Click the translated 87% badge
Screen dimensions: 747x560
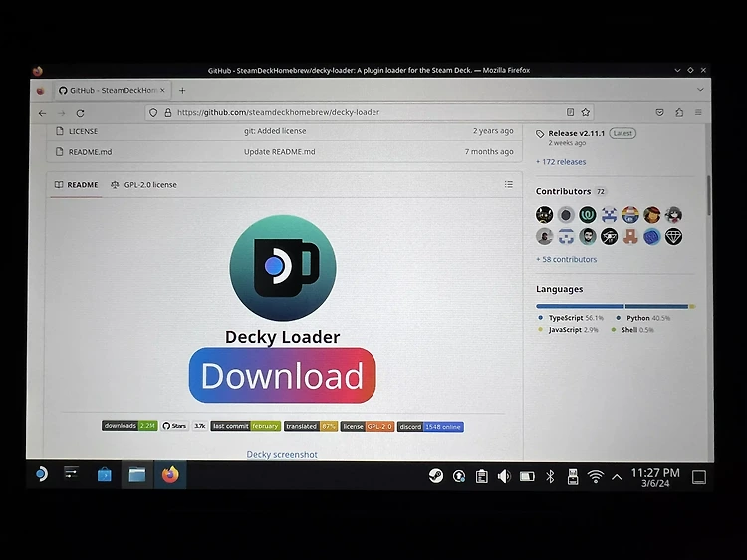click(311, 427)
